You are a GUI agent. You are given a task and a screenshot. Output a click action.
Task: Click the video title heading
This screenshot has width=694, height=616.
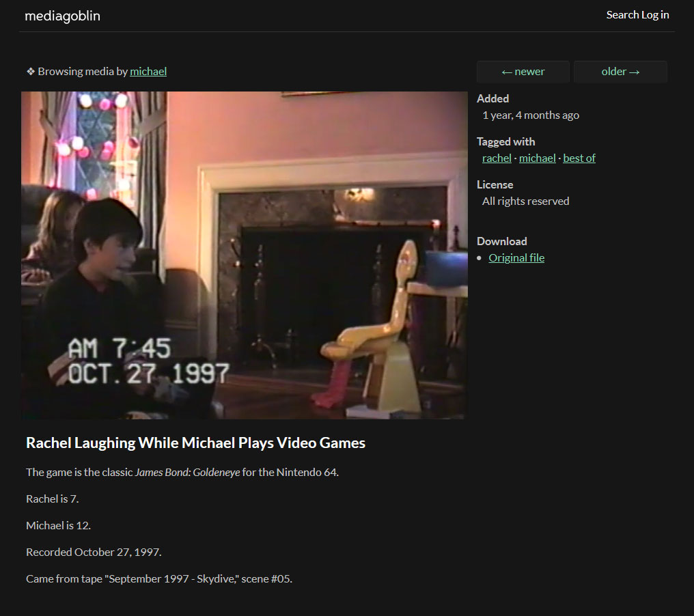pos(195,443)
